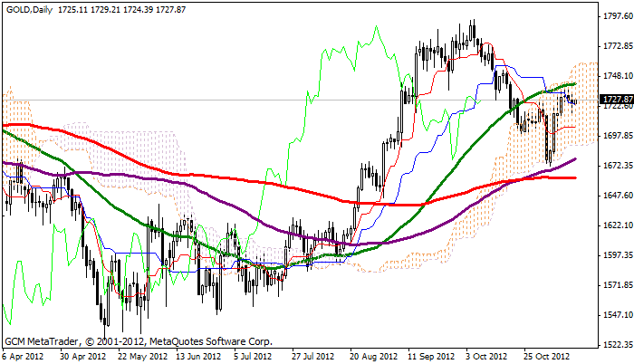634x364 pixels.
Task: Select the 1622.10 price axis label
Action: click(616, 225)
